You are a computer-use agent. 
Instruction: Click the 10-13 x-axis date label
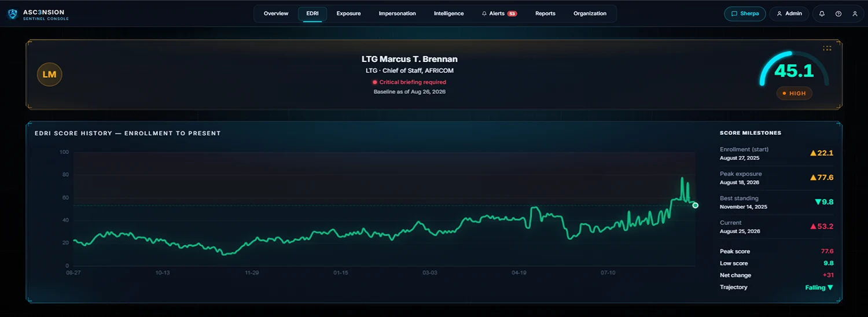163,272
